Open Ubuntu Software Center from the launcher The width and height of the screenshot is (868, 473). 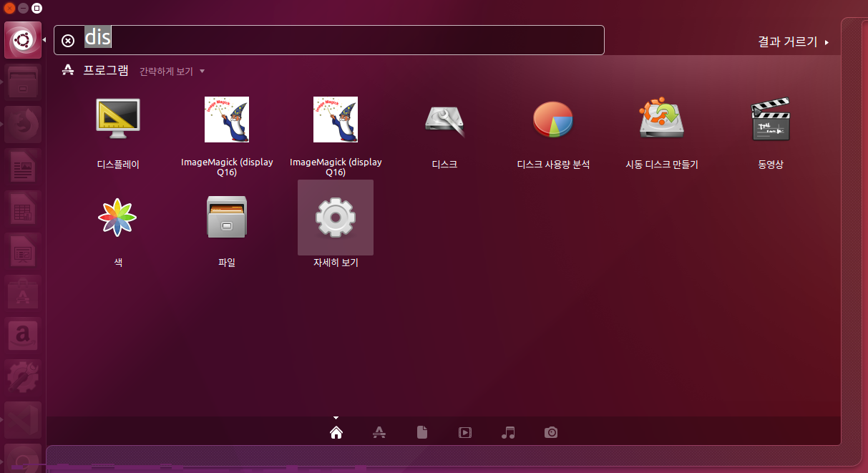point(23,293)
